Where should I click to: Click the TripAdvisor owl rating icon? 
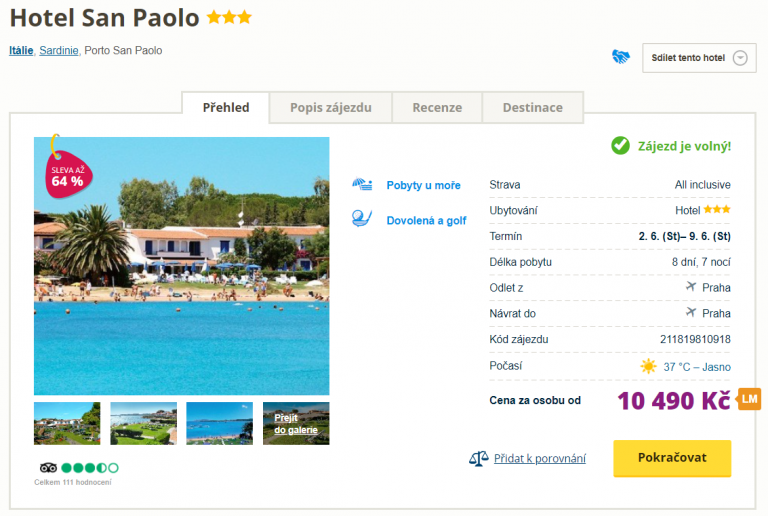49,467
